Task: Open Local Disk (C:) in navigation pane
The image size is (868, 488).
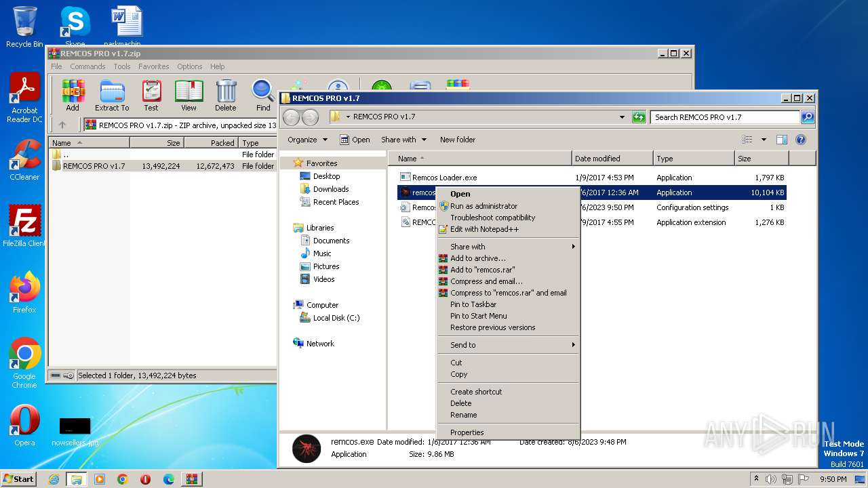Action: coord(336,318)
